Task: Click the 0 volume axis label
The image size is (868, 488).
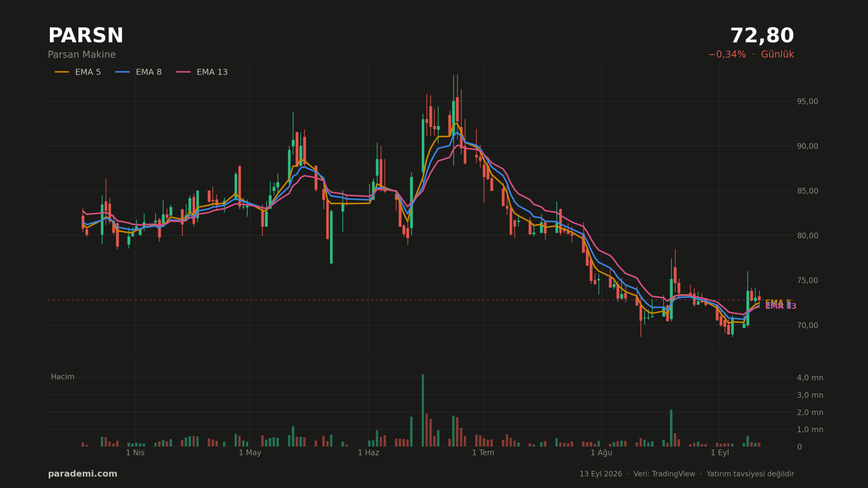Action: [799, 447]
